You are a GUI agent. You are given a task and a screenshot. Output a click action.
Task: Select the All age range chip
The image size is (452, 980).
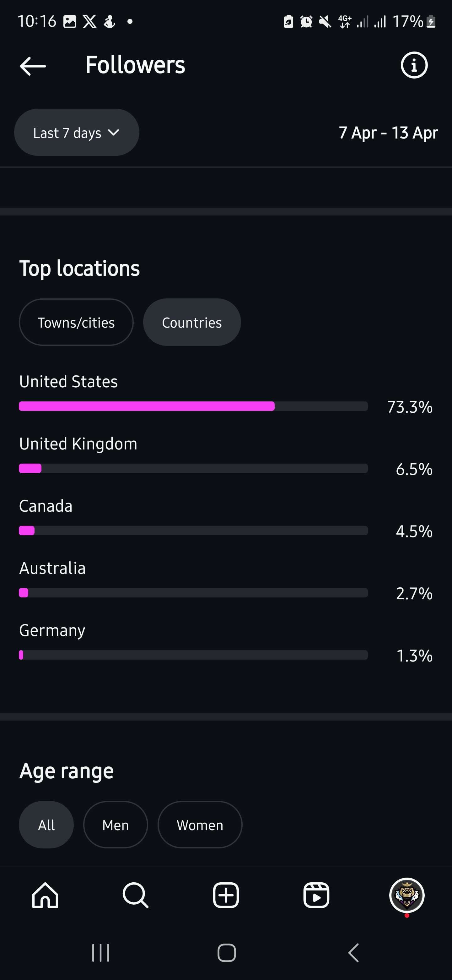point(46,825)
